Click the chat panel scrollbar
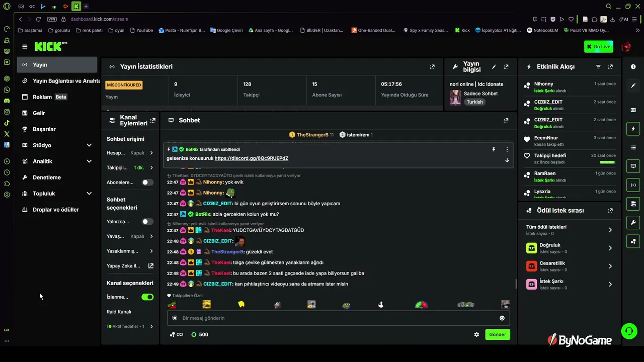 click(x=516, y=284)
